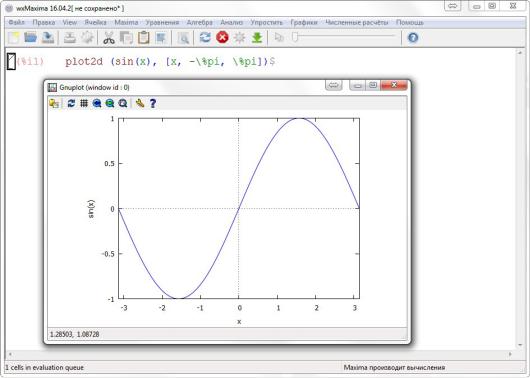Open the Численные расчёты menu
530x378 pixels.
click(x=357, y=23)
